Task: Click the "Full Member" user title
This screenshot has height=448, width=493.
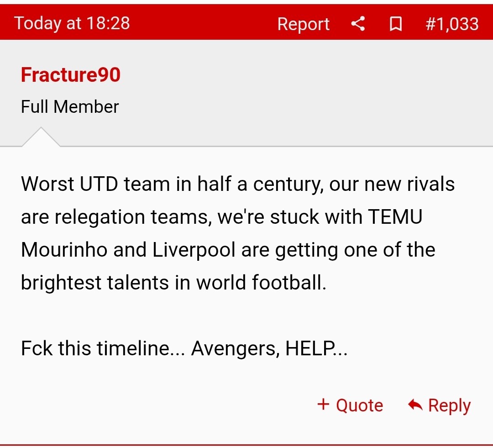Action: (x=70, y=107)
